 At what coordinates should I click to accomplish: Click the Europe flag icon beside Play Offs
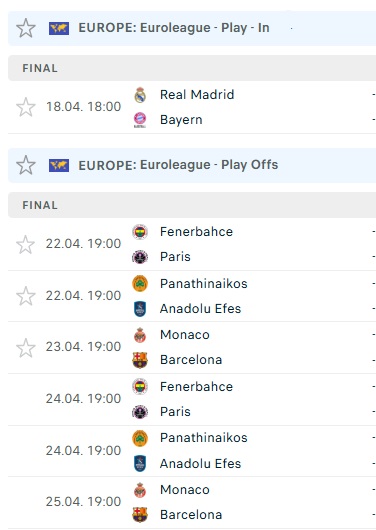[x=59, y=165]
